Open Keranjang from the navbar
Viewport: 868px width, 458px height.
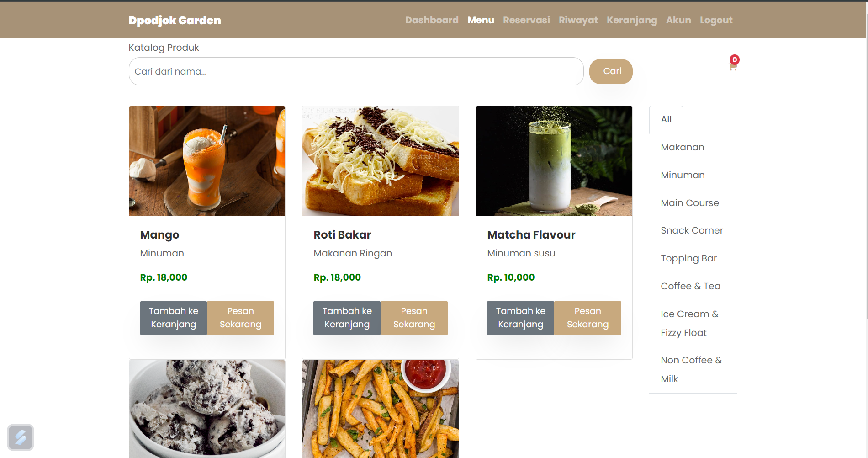tap(632, 20)
